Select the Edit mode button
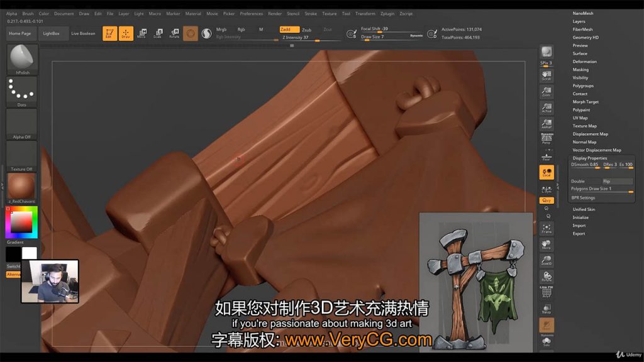 (x=109, y=33)
